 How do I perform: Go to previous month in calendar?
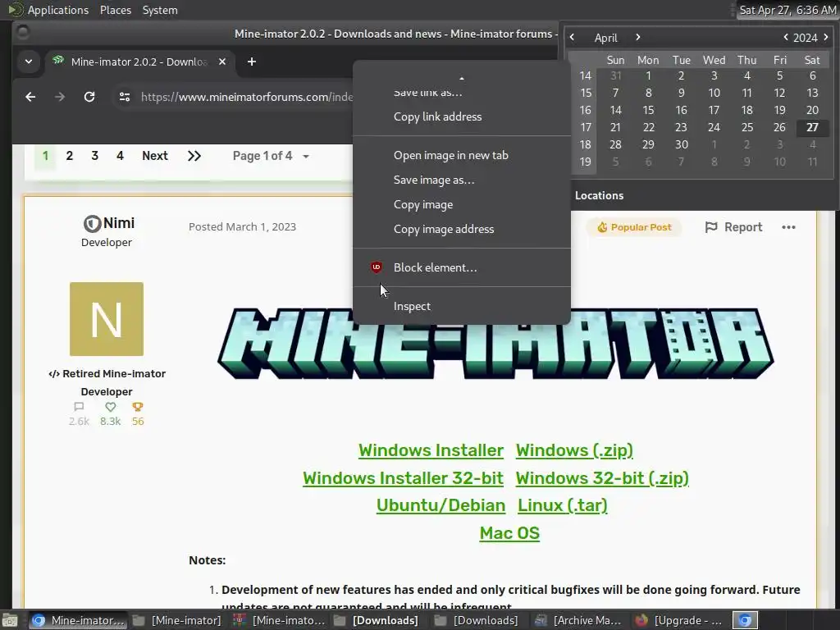pos(572,37)
